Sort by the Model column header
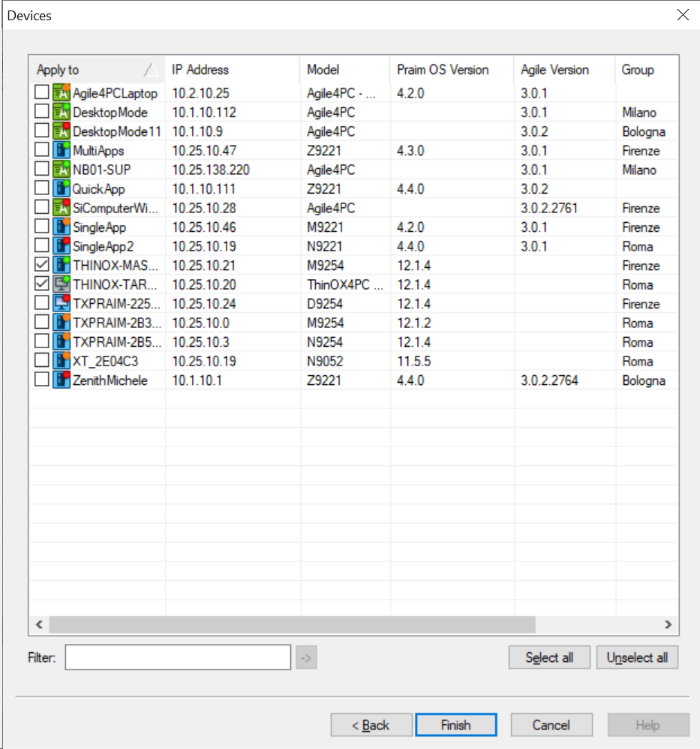700x749 pixels. click(344, 70)
